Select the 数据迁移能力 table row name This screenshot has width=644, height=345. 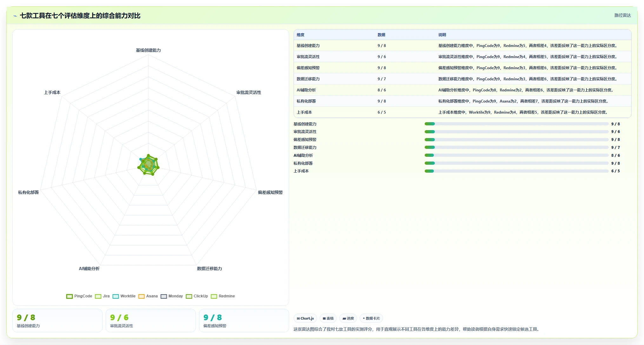(x=308, y=79)
